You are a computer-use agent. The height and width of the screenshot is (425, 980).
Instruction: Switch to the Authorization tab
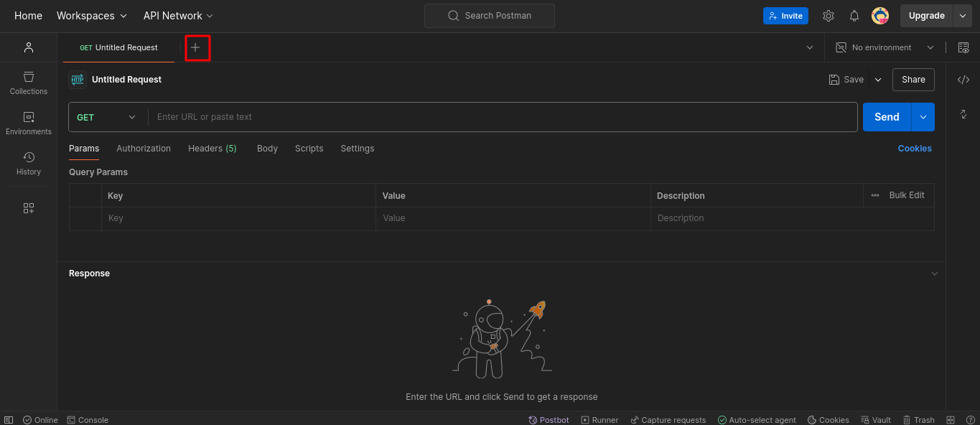tap(144, 149)
